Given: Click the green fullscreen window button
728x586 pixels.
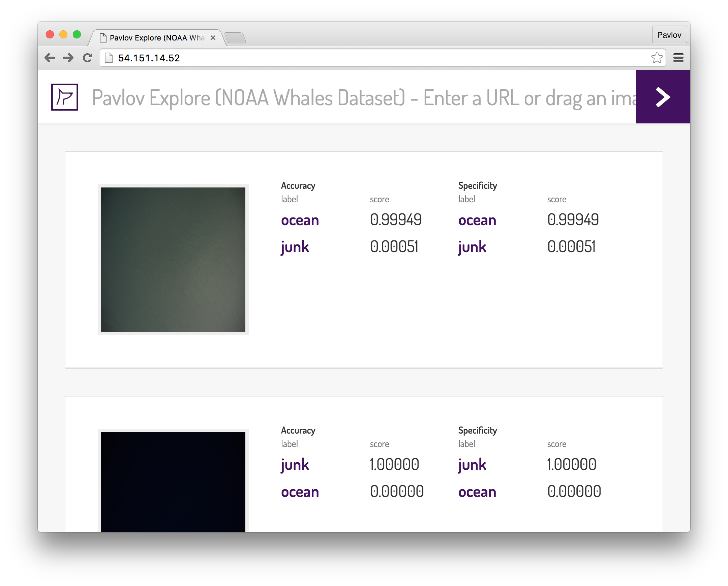Looking at the screenshot, I should click(x=77, y=34).
